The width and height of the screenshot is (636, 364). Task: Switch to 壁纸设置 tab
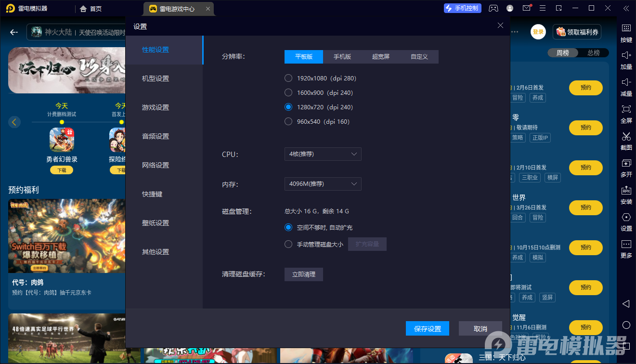[x=164, y=223]
